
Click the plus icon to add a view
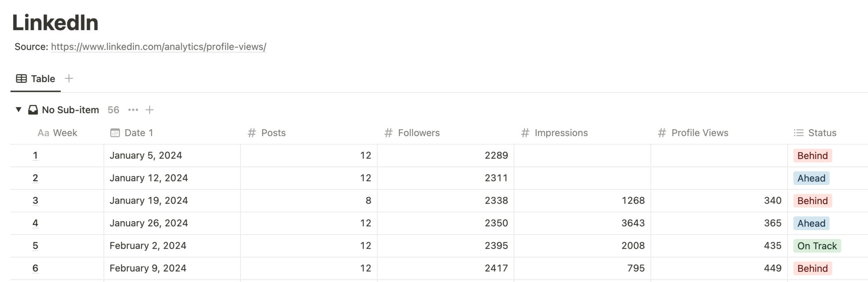69,78
